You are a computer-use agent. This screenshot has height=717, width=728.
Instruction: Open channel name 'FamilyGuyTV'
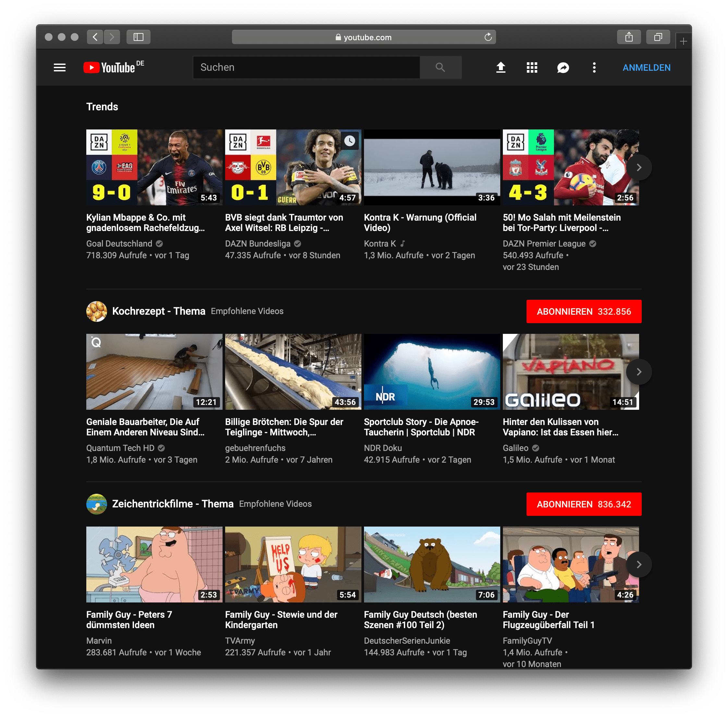pos(527,640)
